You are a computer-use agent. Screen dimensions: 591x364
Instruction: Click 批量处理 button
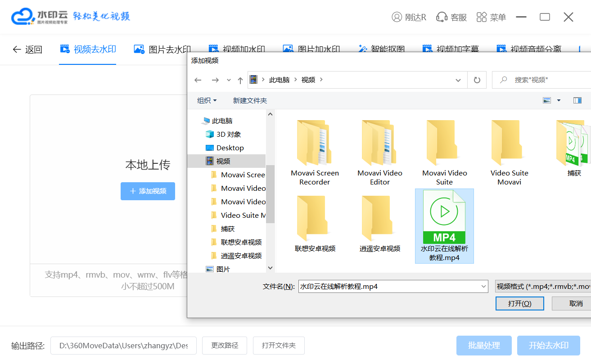pyautogui.click(x=484, y=346)
